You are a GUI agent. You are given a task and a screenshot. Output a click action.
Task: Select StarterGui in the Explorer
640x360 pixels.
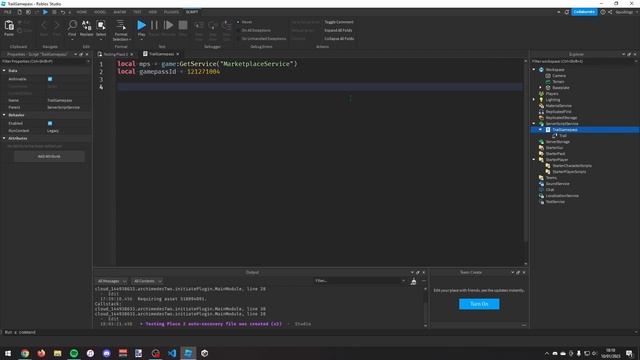point(554,148)
